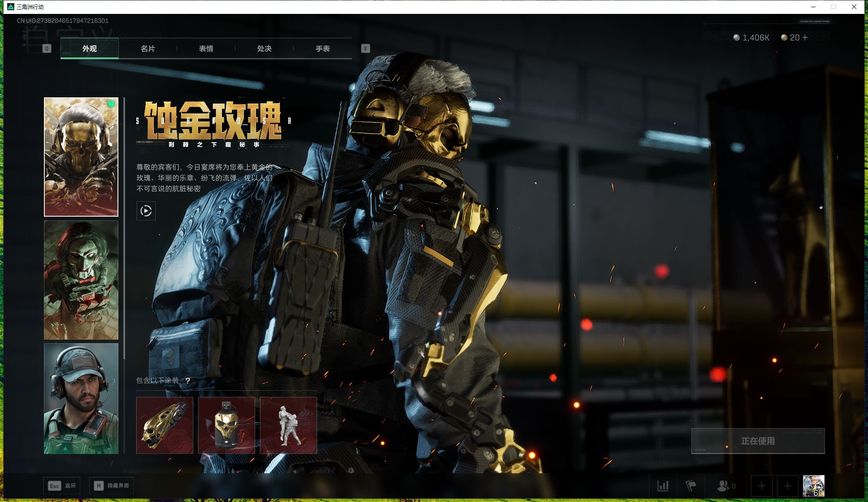
Task: Toggle 隐藏界面 with the H button
Action: coord(111,485)
